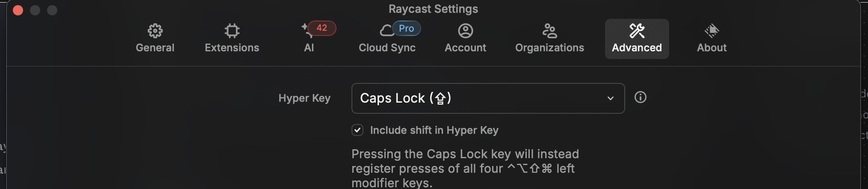
Task: Click the AI sparkle icon
Action: tap(306, 30)
